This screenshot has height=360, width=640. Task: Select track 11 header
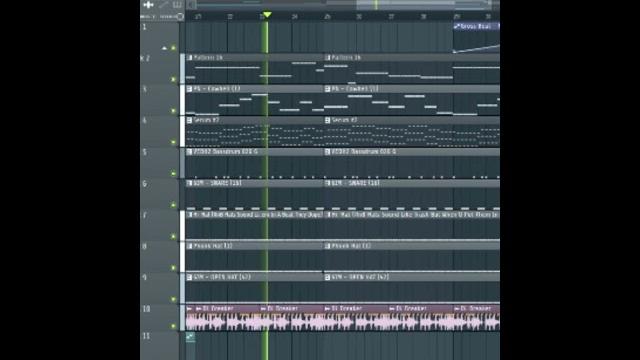[160, 346]
